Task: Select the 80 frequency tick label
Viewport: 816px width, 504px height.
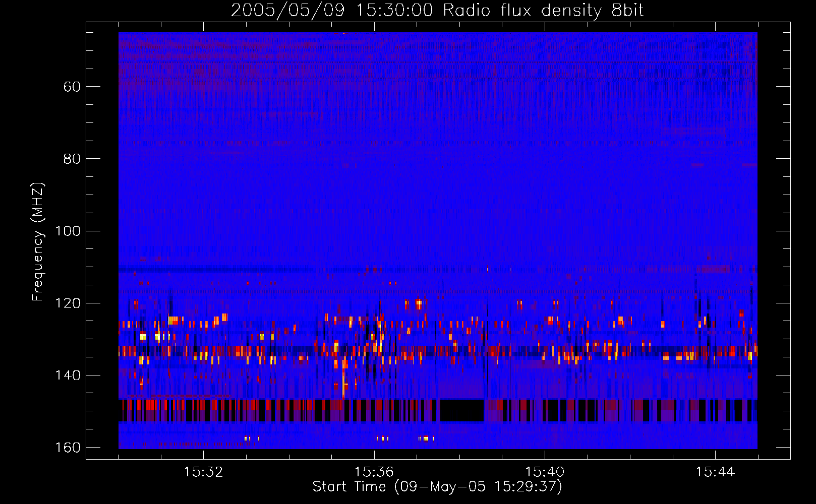Action: pos(72,159)
